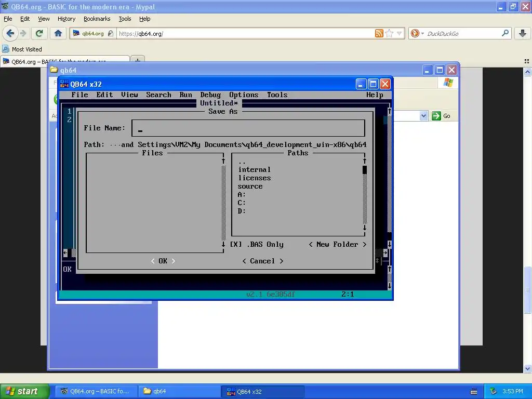Click the search magnifier icon in DuckDuckGo box

[505, 33]
